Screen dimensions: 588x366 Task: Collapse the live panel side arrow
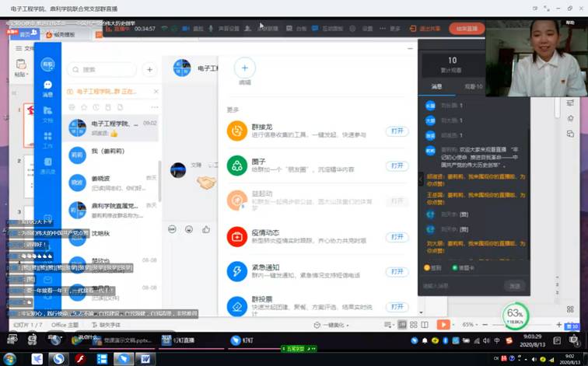pos(420,180)
